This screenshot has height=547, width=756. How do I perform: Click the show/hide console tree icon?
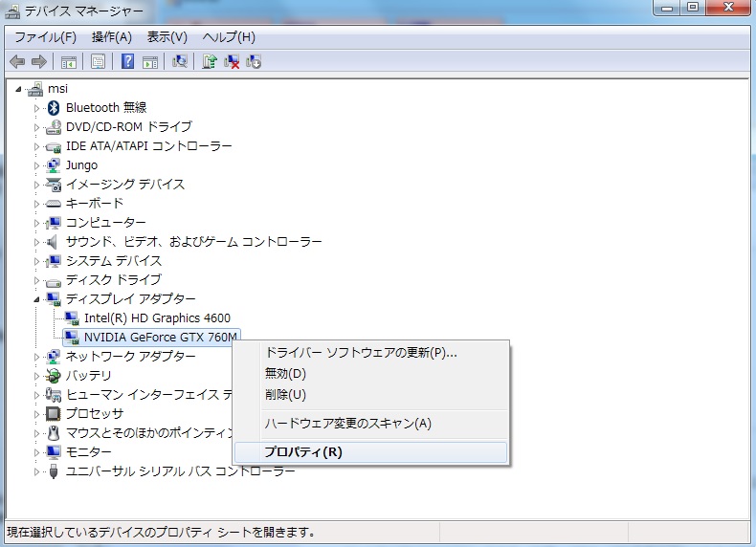[69, 62]
